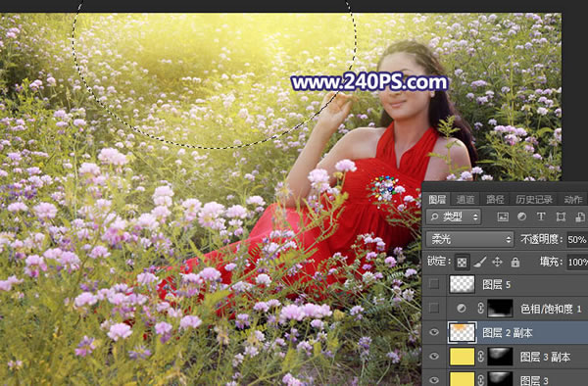The width and height of the screenshot is (588, 386).
Task: Show hidden 图层 5 layer
Action: point(433,284)
